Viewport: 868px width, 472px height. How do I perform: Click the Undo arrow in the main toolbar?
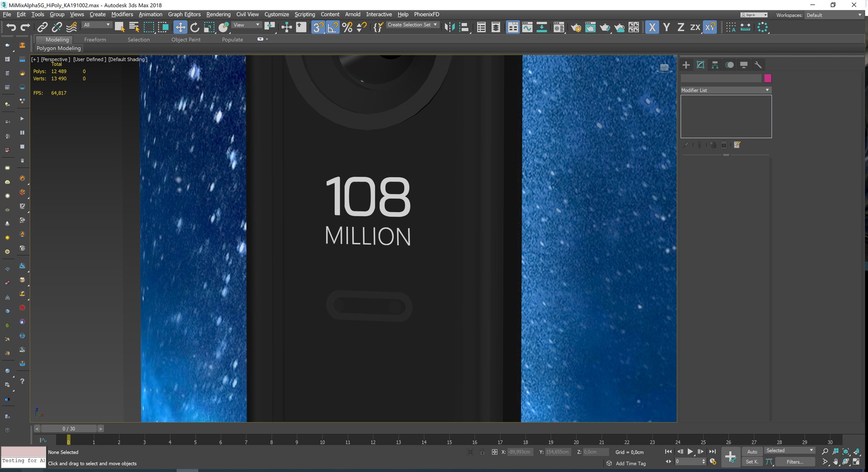[11, 28]
